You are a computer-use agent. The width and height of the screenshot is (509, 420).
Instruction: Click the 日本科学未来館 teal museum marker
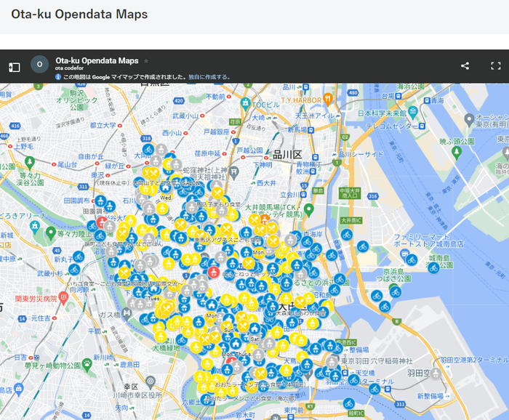[x=412, y=111]
